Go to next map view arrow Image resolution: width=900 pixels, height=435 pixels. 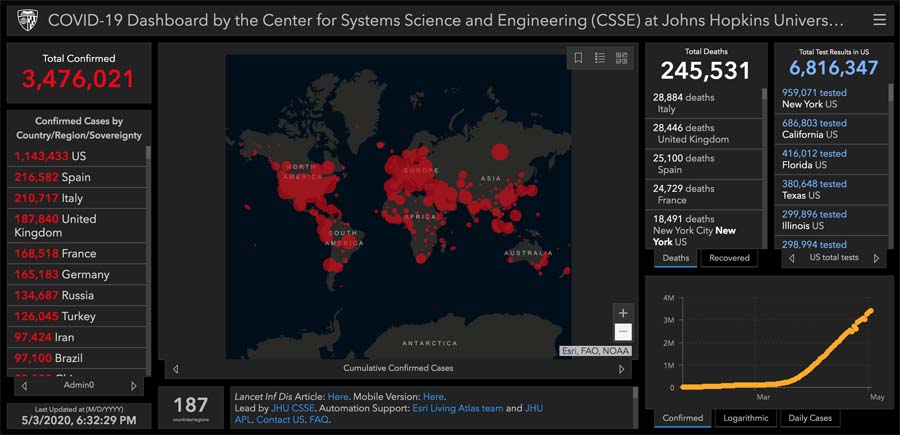click(x=622, y=369)
